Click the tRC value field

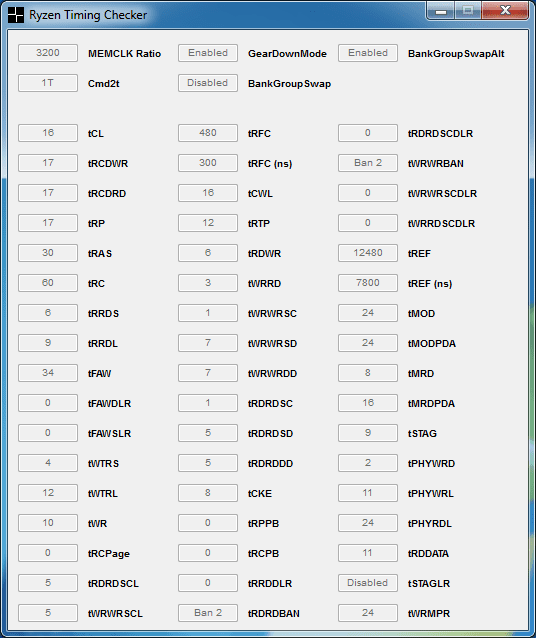[x=48, y=283]
